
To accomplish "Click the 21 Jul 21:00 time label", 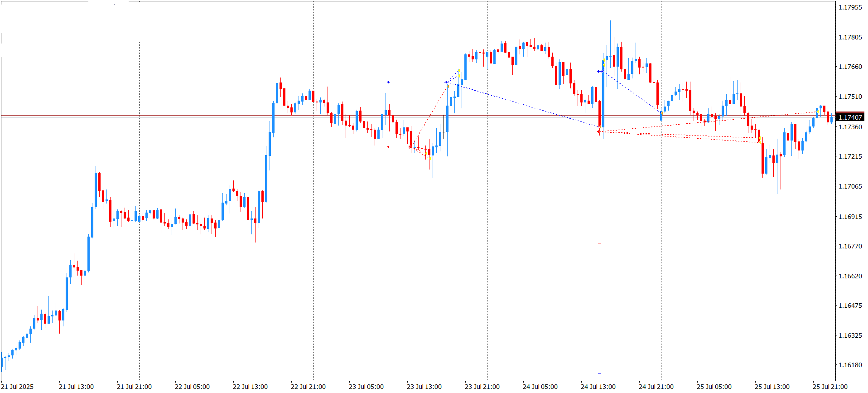I will 134,387.
